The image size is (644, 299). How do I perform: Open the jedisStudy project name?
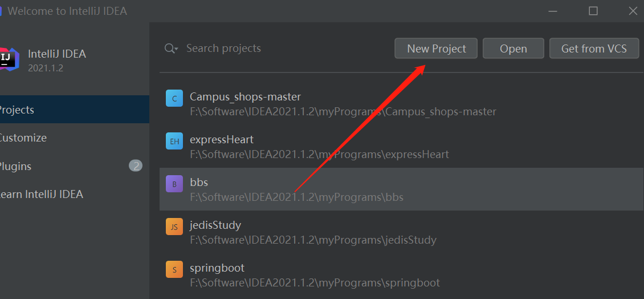(x=215, y=225)
